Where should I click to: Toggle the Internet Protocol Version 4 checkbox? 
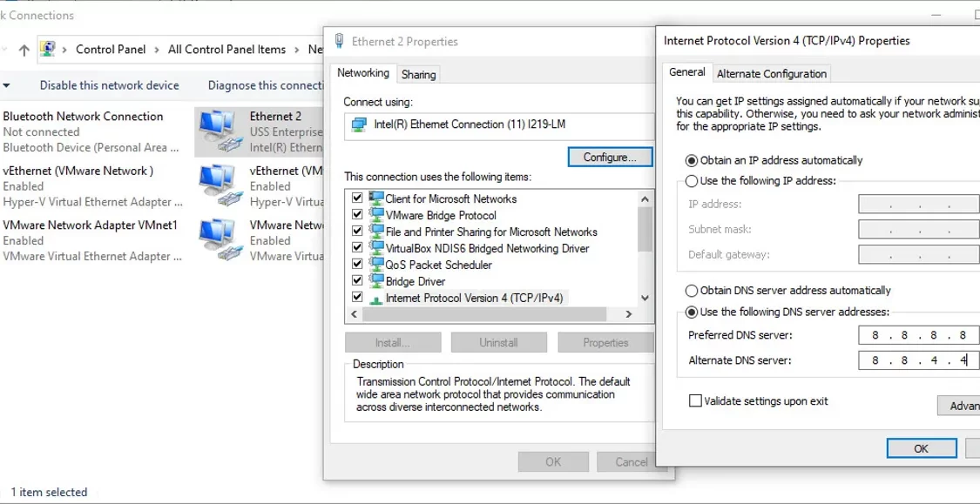(x=357, y=298)
